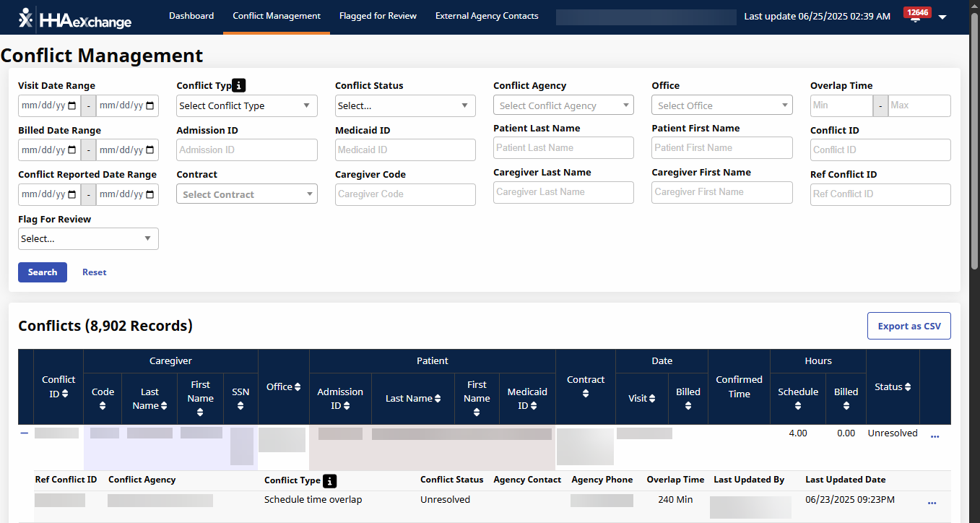Image resolution: width=980 pixels, height=523 pixels.
Task: Open the Flag For Review dropdown
Action: tap(87, 239)
